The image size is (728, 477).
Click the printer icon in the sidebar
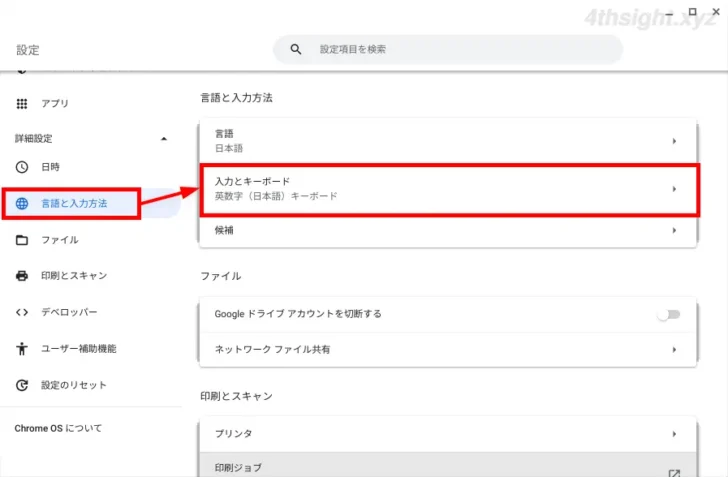tap(22, 276)
